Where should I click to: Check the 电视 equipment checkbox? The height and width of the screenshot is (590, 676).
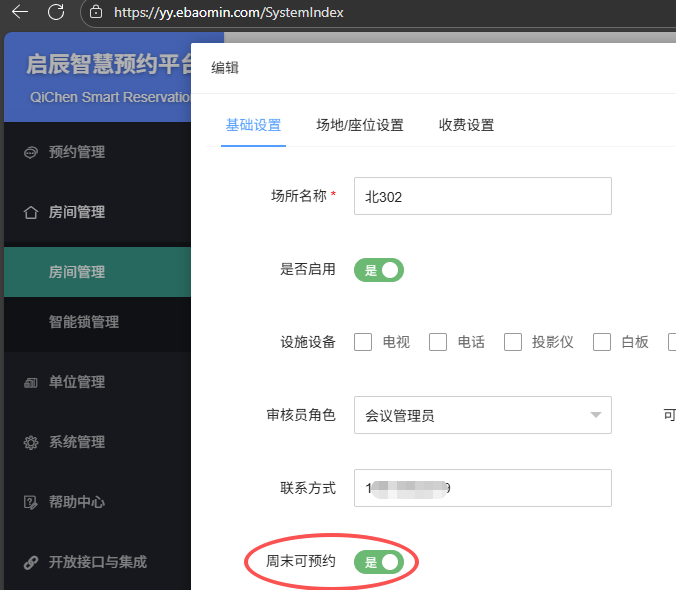364,342
